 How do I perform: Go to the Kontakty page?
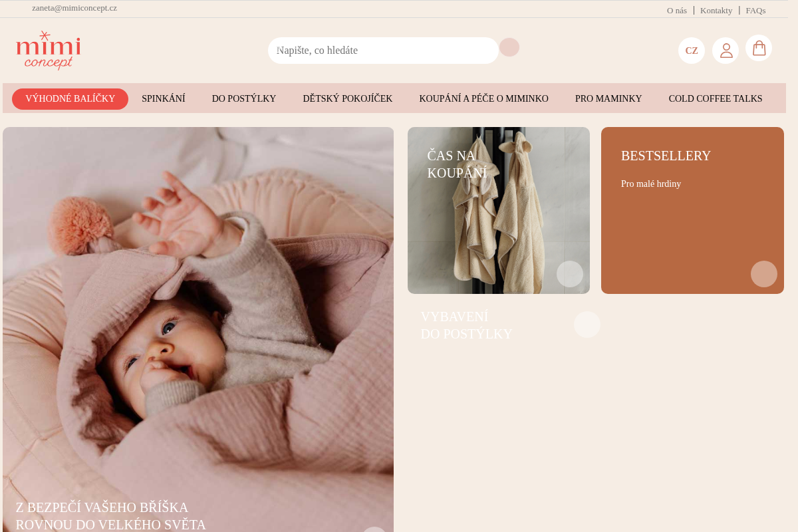point(716,11)
